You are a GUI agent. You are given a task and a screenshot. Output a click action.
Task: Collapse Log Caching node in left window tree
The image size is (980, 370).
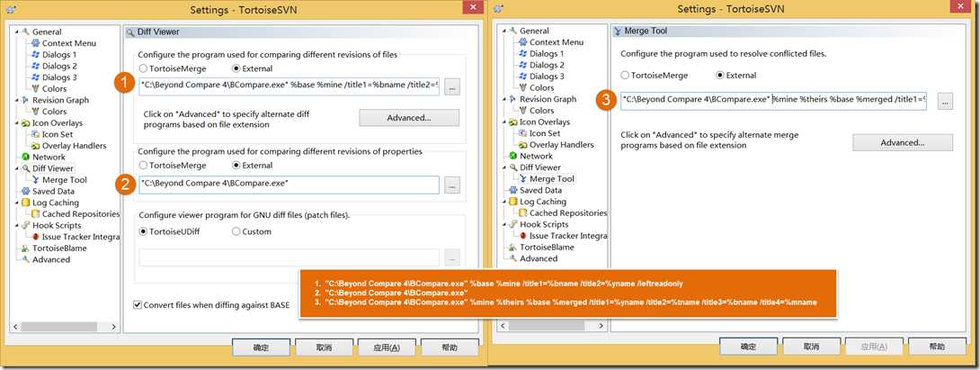click(17, 203)
